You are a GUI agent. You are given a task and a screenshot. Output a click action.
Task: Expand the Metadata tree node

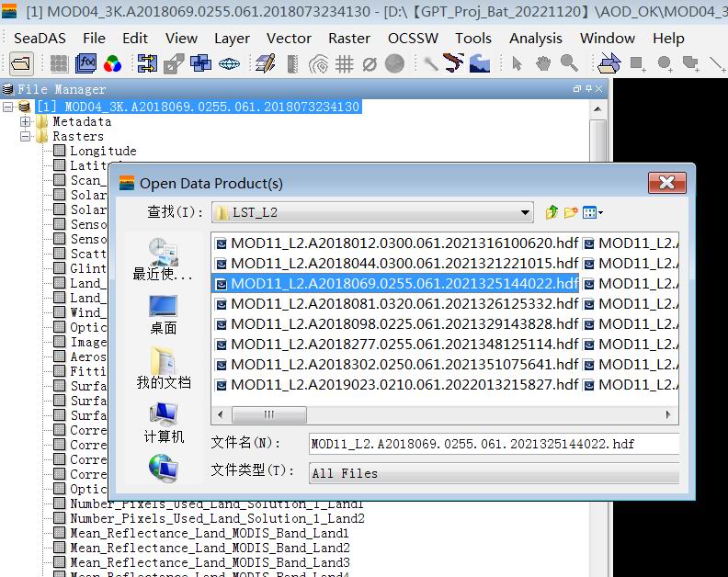tap(26, 121)
